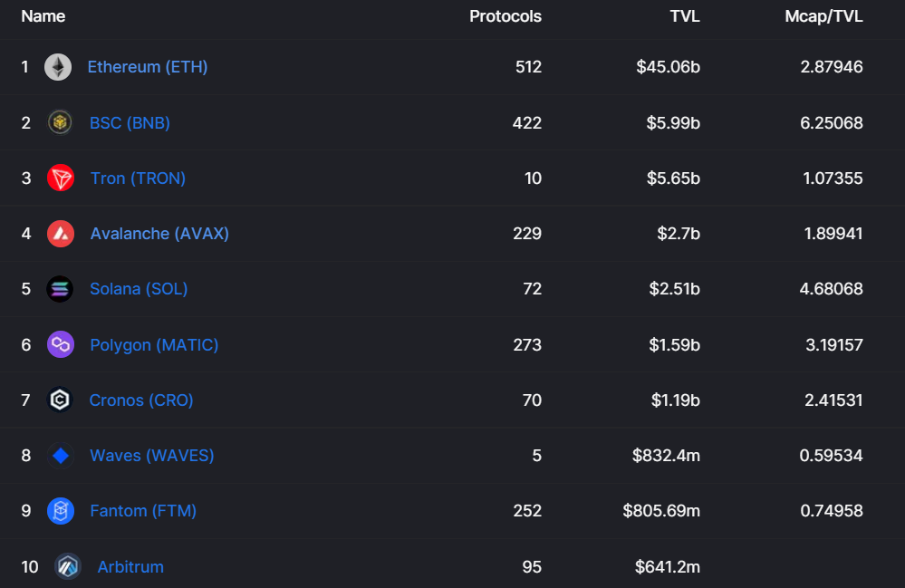Click the blue Waves diamond icon

coord(61,456)
